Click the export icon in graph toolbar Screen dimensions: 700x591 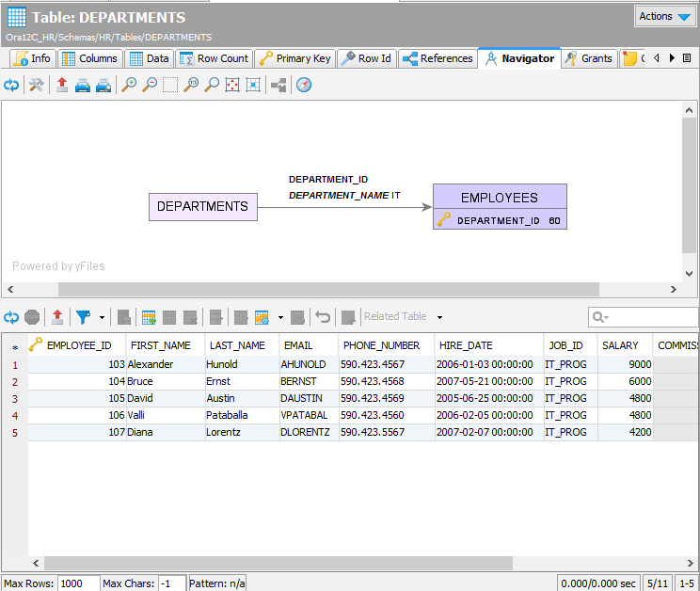click(x=61, y=85)
